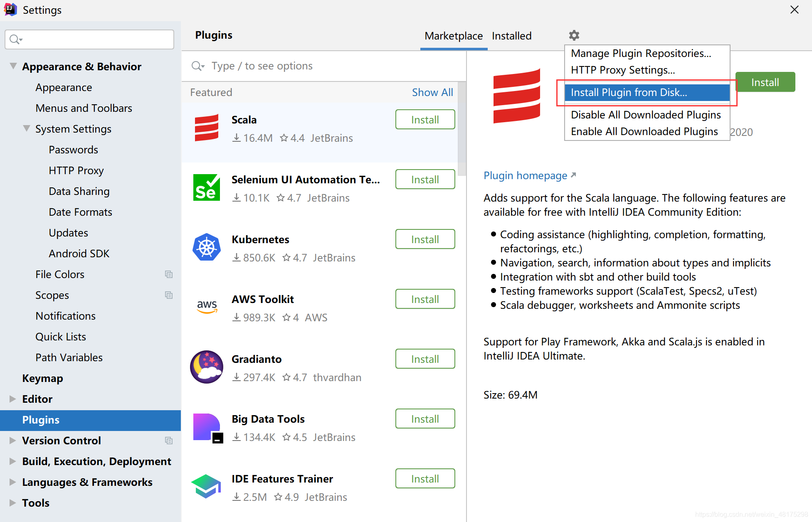This screenshot has width=812, height=522.
Task: Install Selenium UI Automation plugin
Action: 425,180
